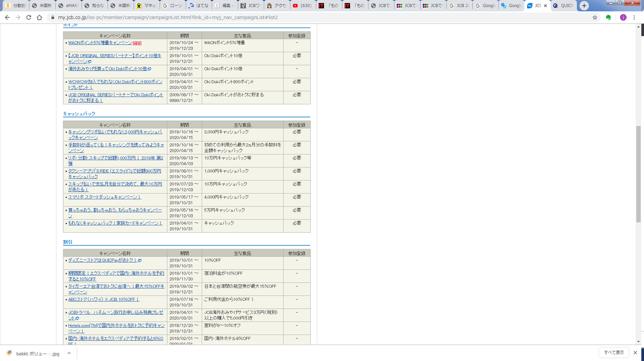The image size is (644, 361).
Task: Open a new browser tab
Action: (584, 5)
